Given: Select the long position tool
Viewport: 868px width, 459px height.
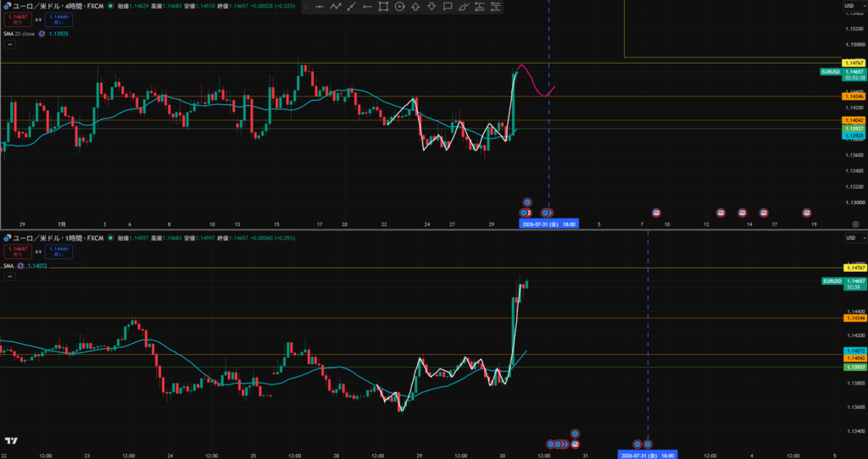Looking at the screenshot, I should 480,7.
